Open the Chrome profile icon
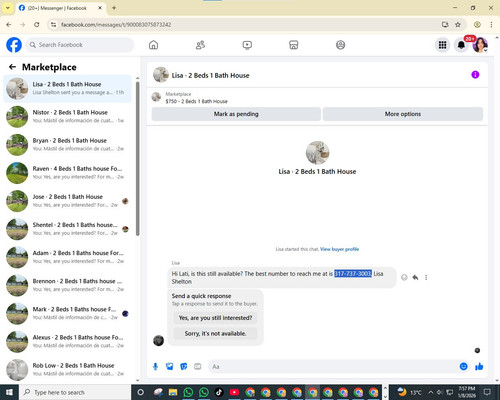Screen dimensions: 500x400 477,25
